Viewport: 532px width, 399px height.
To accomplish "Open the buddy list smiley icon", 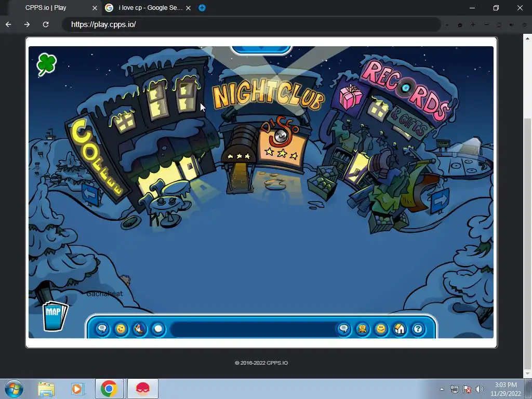I will tap(381, 329).
